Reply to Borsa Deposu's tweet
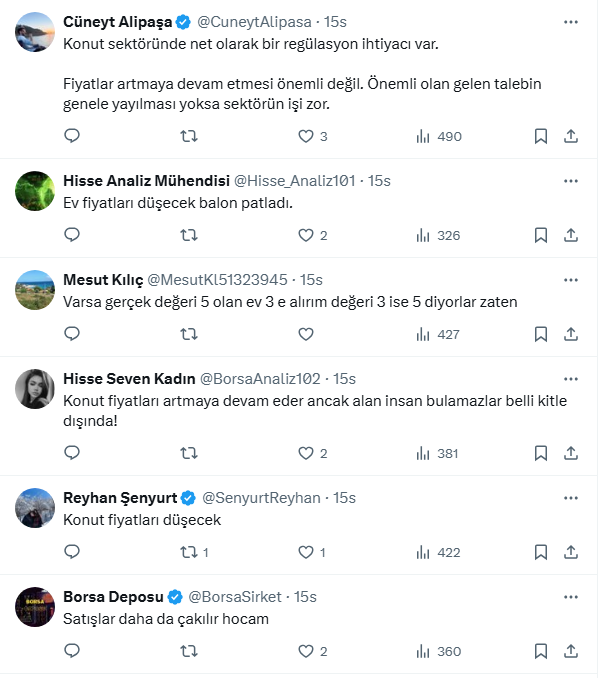This screenshot has height=678, width=603. (71, 651)
